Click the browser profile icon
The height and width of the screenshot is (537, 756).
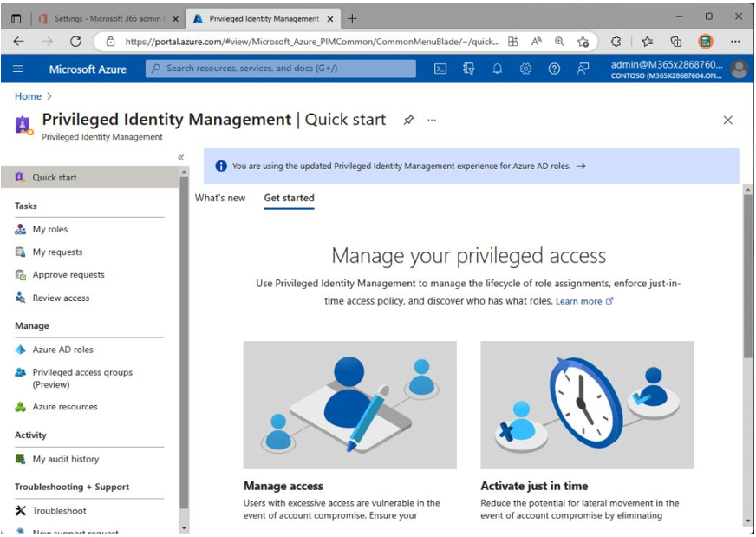coord(706,42)
